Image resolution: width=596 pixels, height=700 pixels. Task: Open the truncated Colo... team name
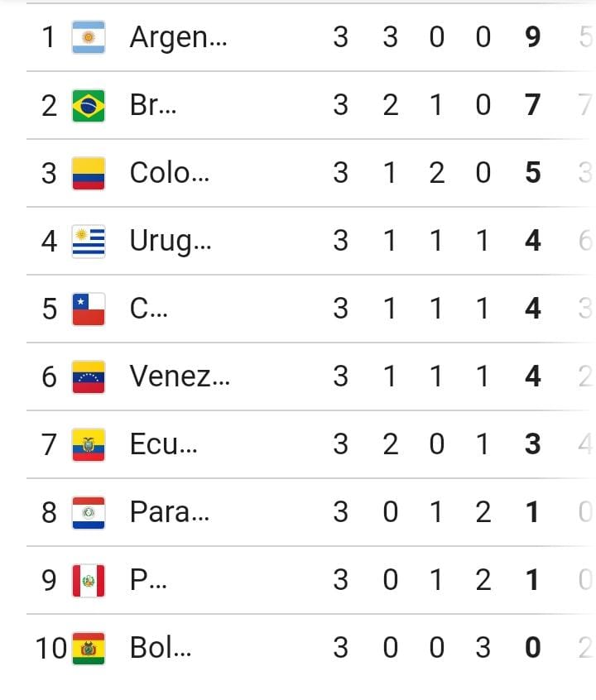(170, 173)
